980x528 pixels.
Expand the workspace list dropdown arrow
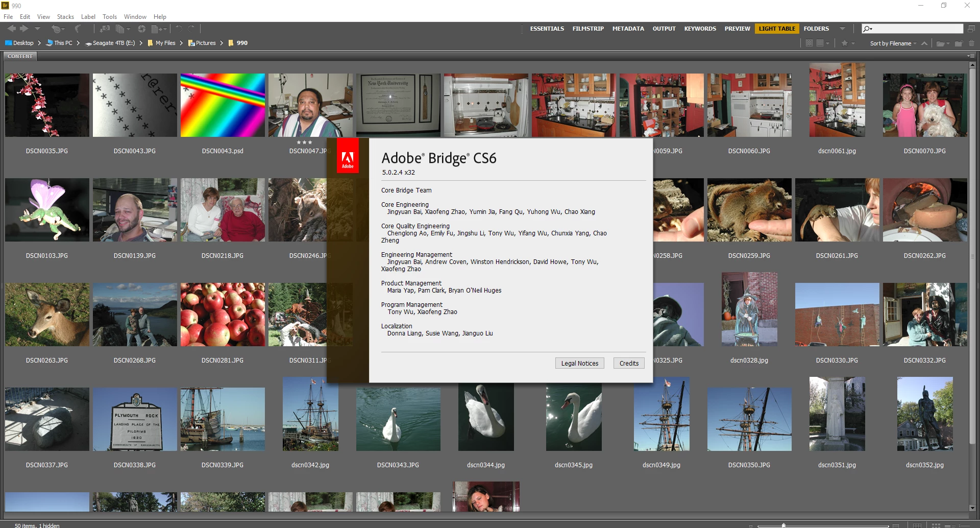842,29
